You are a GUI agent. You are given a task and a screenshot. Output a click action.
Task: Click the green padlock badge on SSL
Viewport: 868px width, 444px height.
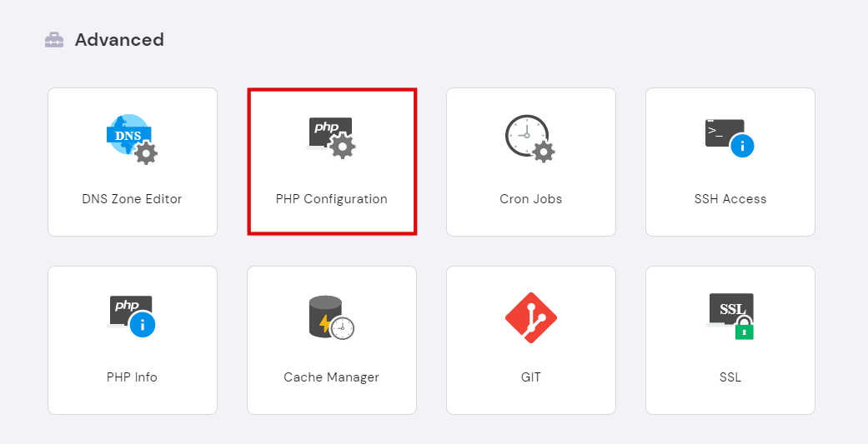click(744, 331)
